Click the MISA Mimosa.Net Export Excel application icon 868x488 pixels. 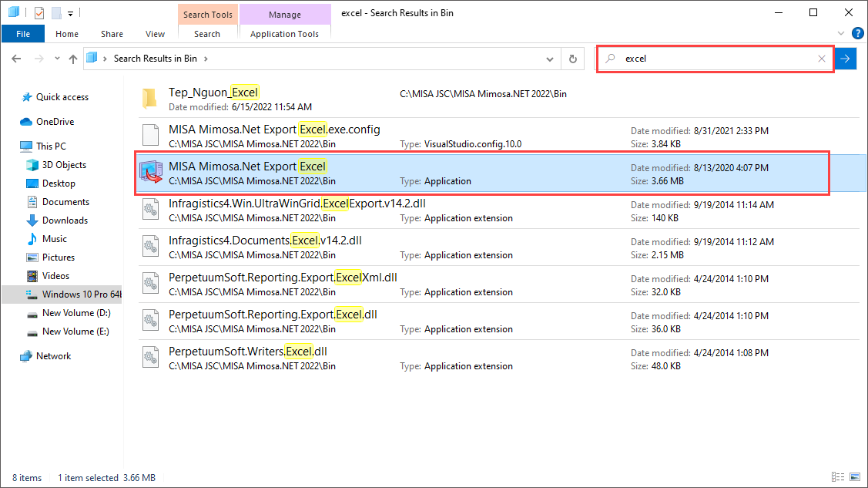pos(151,172)
